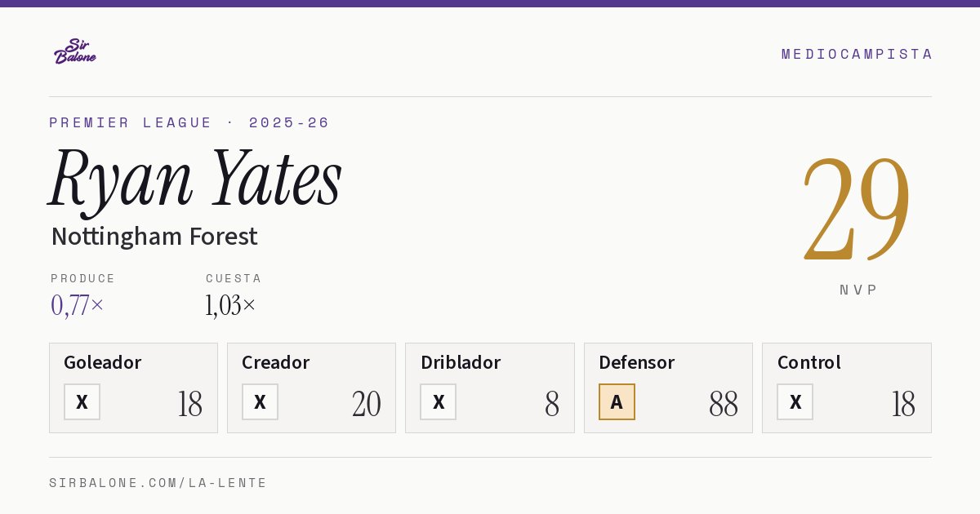Click the Cuesta 1,03× value
980x514 pixels.
(230, 305)
